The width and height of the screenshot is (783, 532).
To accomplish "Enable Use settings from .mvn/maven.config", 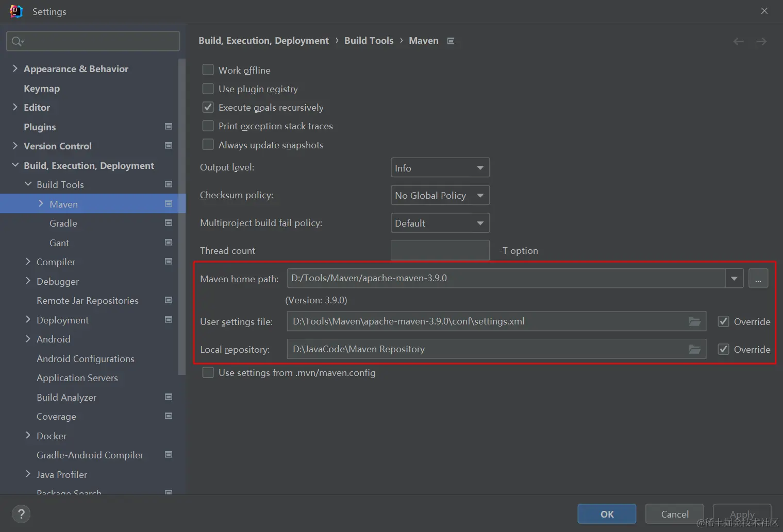I will click(208, 372).
